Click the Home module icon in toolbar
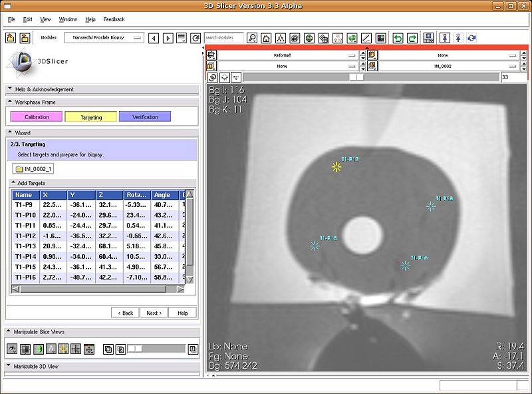 (266, 38)
